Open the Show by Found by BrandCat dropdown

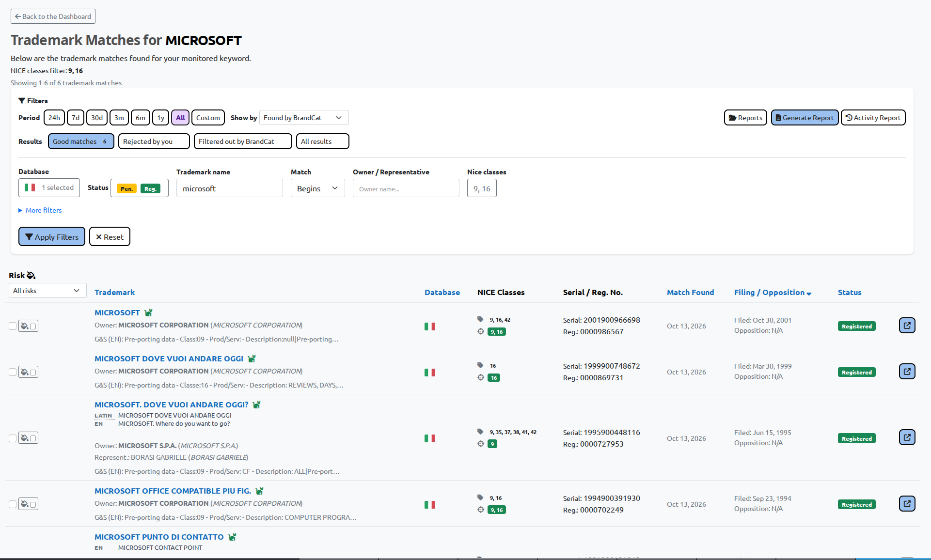click(304, 118)
